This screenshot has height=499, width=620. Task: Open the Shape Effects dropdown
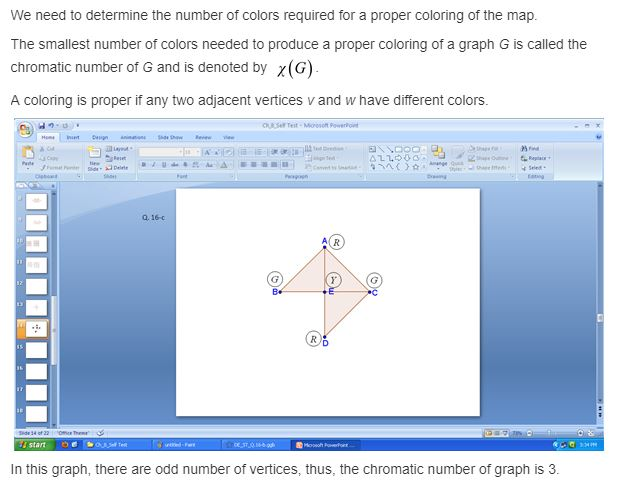[489, 168]
